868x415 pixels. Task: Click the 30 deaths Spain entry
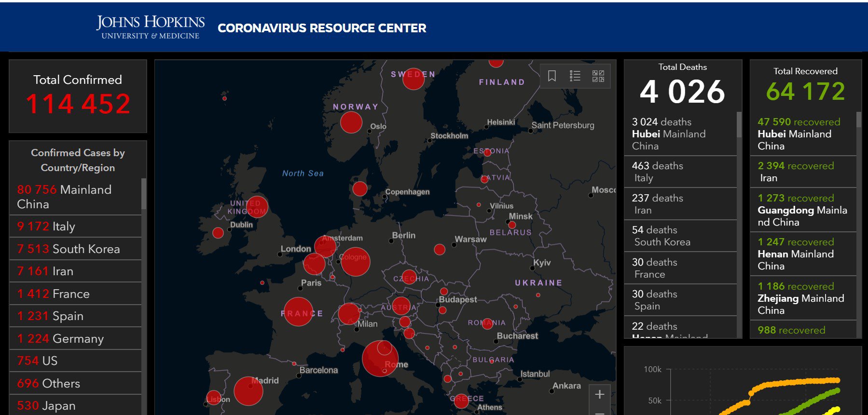click(x=680, y=300)
